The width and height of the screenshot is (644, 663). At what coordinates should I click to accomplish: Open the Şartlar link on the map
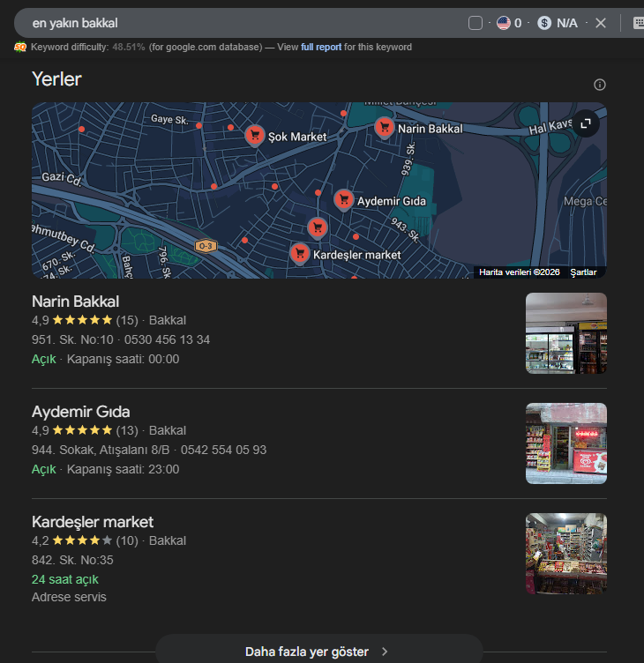583,272
